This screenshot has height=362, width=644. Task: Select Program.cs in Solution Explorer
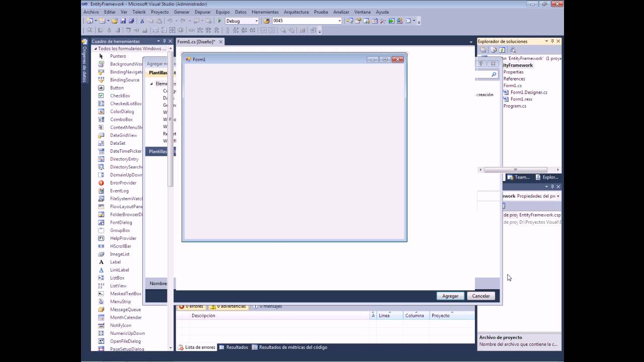coord(515,106)
